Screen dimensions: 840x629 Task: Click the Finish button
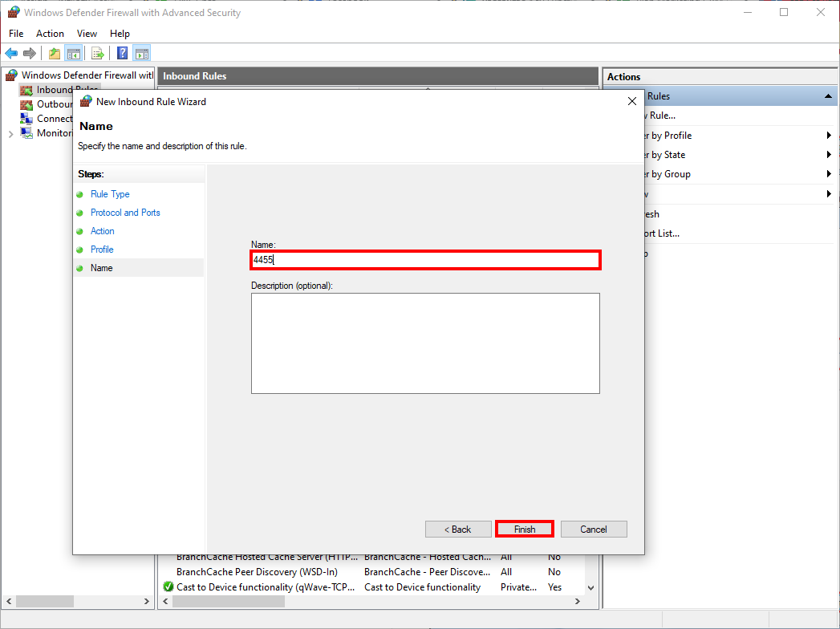pyautogui.click(x=525, y=530)
